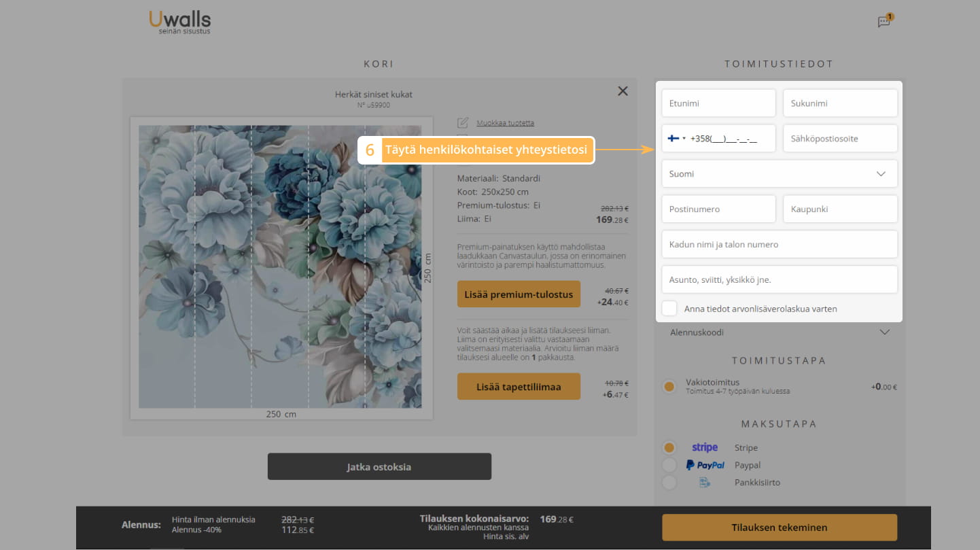Image resolution: width=980 pixels, height=550 pixels.
Task: Click the bank transfer icon
Action: [705, 483]
